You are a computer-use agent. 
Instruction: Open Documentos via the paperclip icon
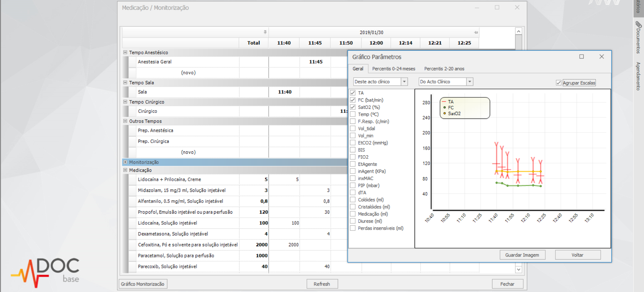pos(638,25)
